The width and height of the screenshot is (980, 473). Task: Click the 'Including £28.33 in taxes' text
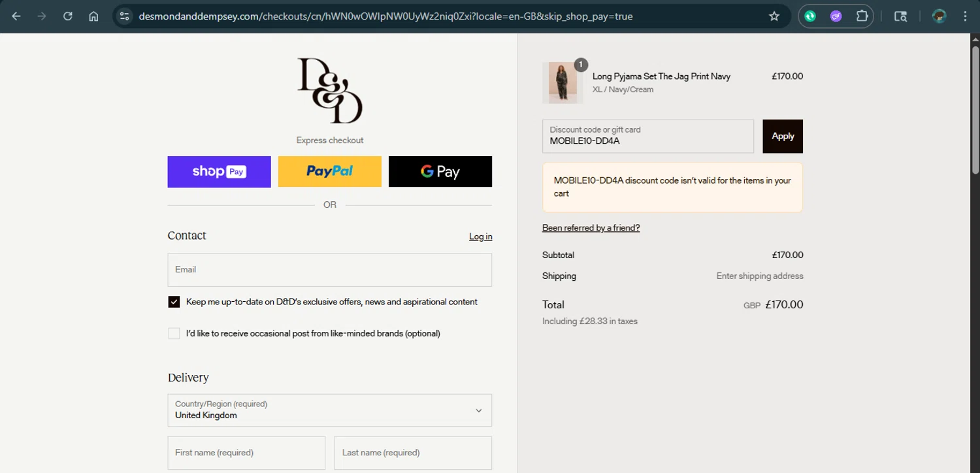(590, 321)
